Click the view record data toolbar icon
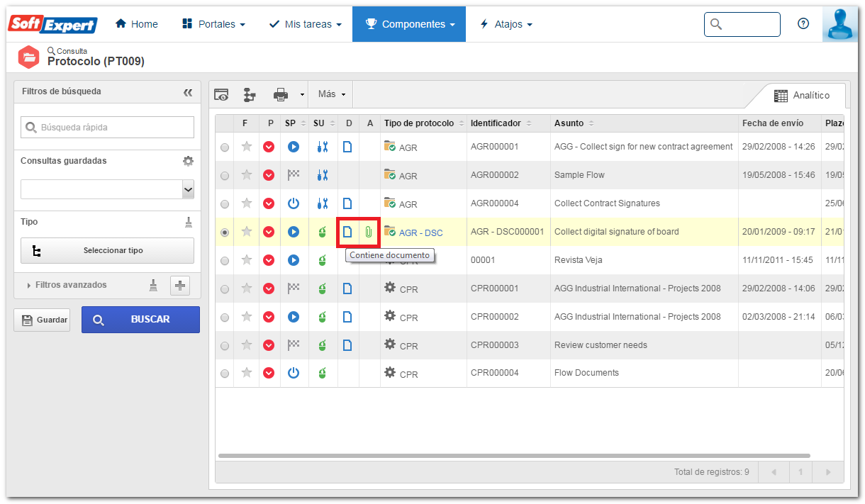Screen dimensions: 865x504 [x=222, y=94]
